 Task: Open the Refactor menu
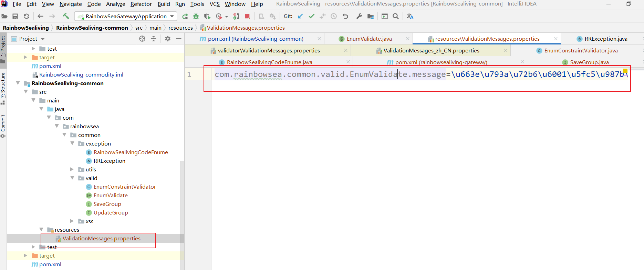tap(141, 4)
